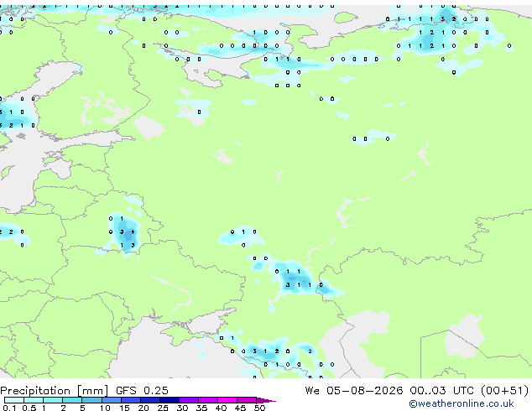Pick the 40–45 mm magenta legend box
Viewport: 532px width, 411px height.
point(227,400)
